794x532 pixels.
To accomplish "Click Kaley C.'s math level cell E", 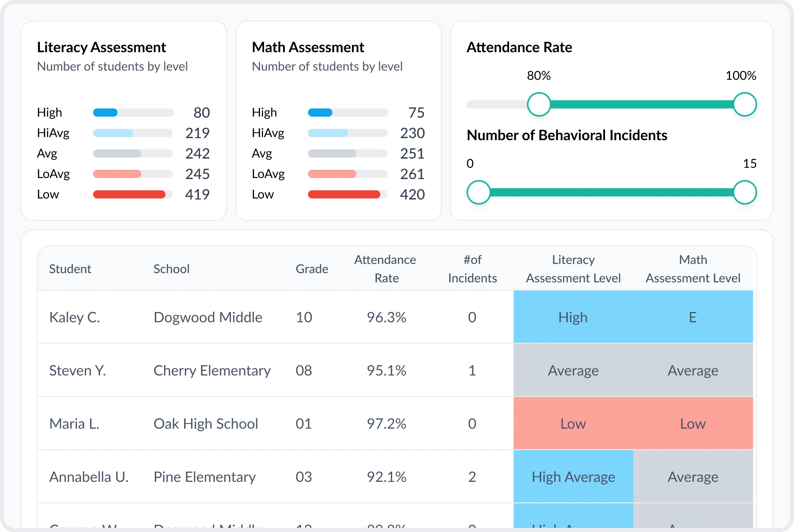I will [x=693, y=317].
